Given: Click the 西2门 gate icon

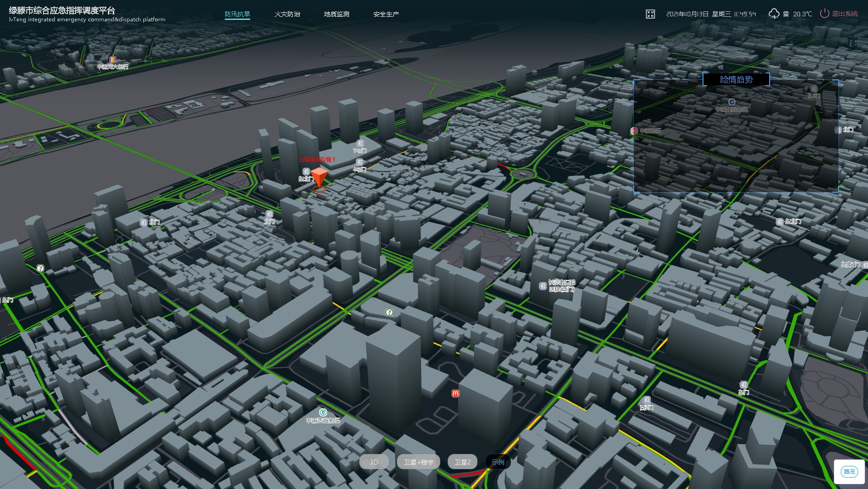Looking at the screenshot, I should tap(647, 400).
